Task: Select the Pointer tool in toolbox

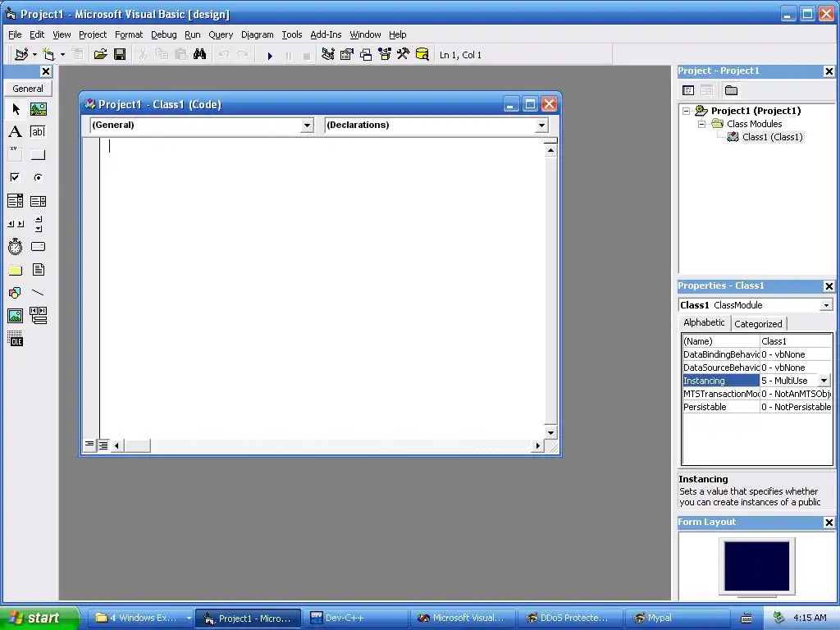Action: (16, 109)
